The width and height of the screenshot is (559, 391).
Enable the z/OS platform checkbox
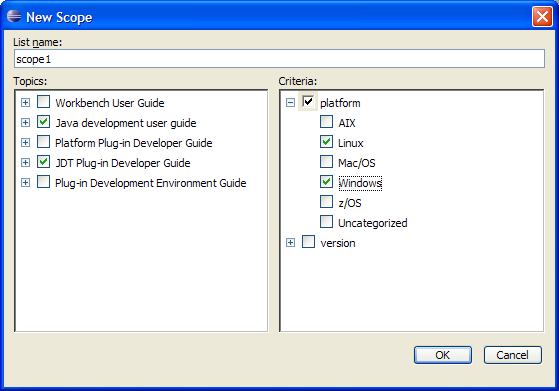pyautogui.click(x=326, y=202)
